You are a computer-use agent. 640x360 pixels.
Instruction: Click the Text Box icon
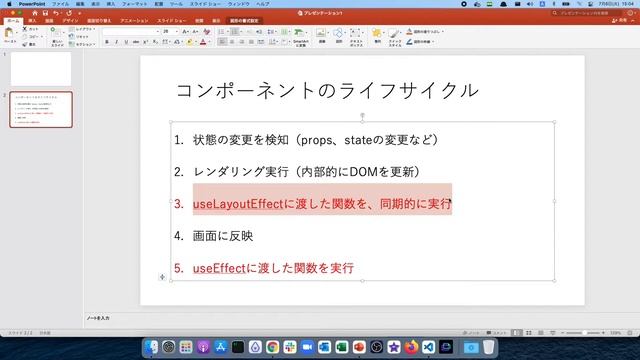point(356,33)
